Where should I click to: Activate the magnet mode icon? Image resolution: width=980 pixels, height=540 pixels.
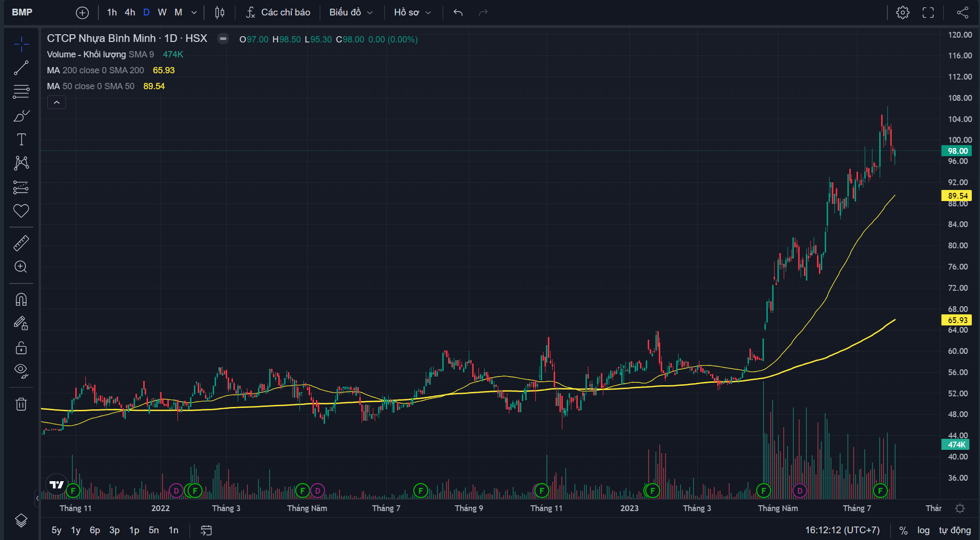tap(21, 300)
